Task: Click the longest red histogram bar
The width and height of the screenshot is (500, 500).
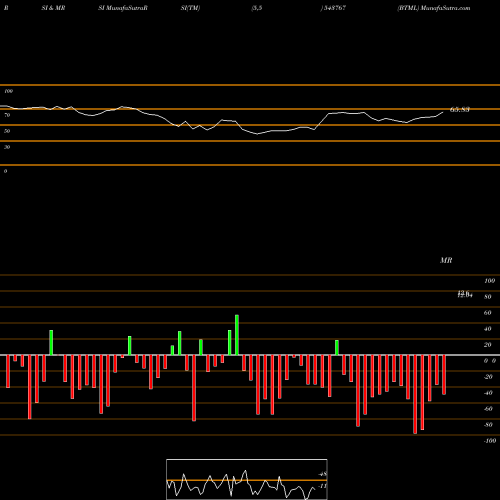Action: click(x=415, y=394)
